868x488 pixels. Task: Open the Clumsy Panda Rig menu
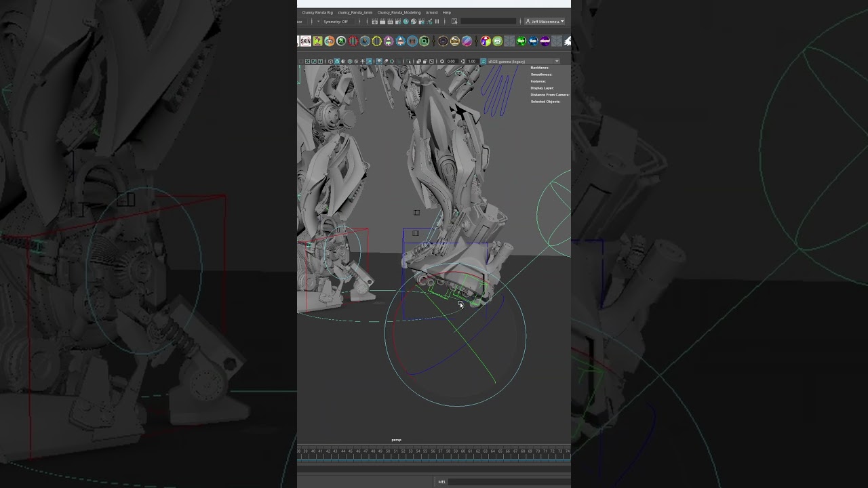(317, 12)
